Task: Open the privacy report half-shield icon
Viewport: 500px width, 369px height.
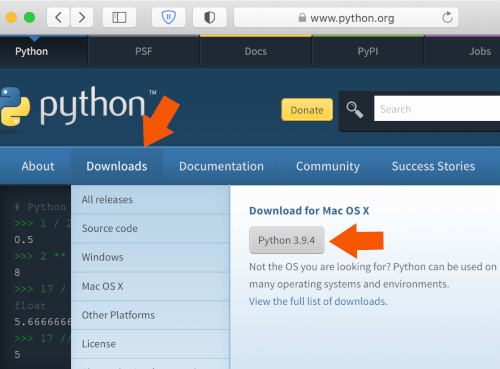Action: pyautogui.click(x=210, y=17)
